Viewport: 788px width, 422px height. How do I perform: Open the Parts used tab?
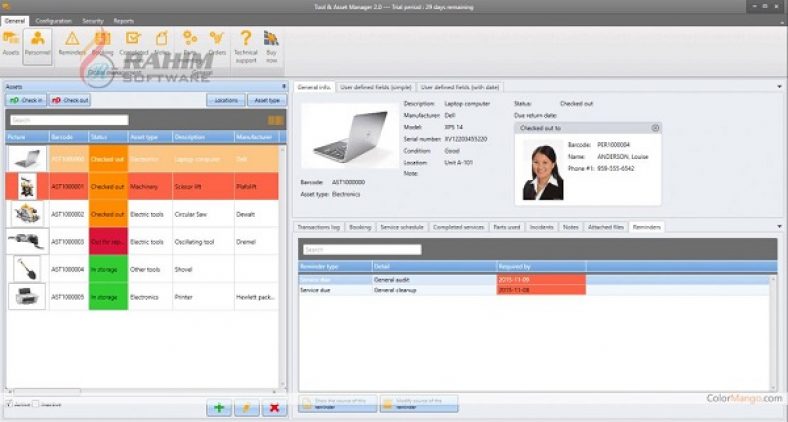pos(507,227)
